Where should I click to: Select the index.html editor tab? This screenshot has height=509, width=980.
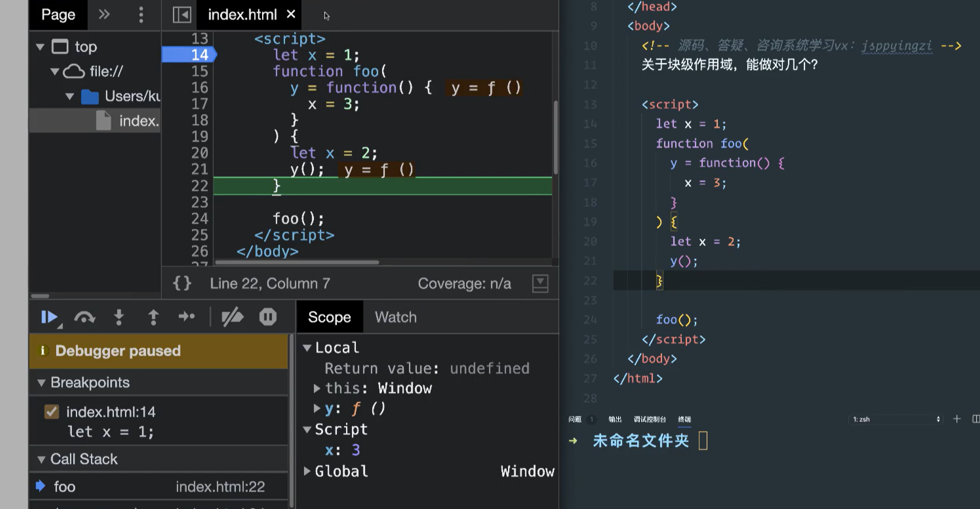pyautogui.click(x=242, y=15)
